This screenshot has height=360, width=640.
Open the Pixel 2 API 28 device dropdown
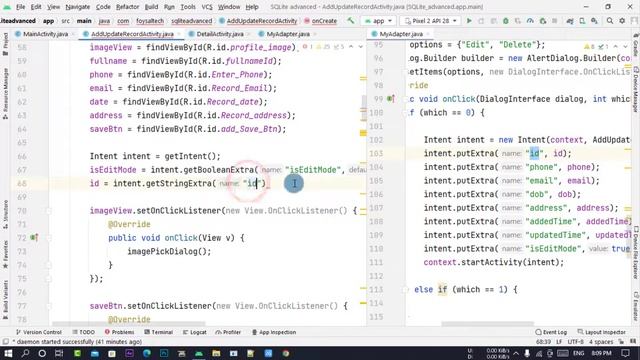430,20
